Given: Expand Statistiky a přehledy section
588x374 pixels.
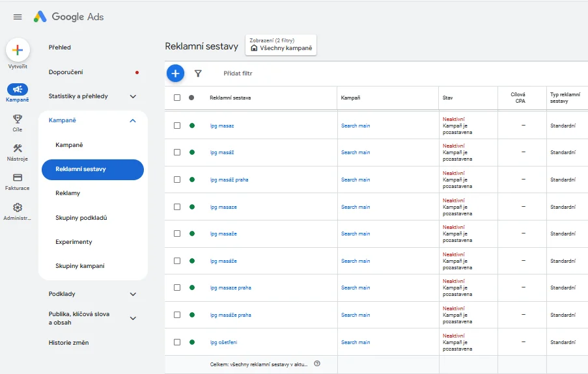Looking at the screenshot, I should (133, 96).
